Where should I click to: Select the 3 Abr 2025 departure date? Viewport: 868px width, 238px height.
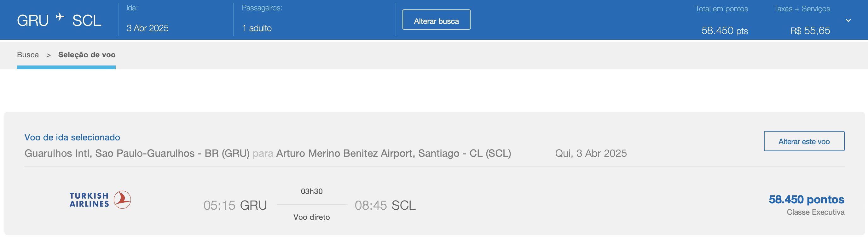point(147,28)
